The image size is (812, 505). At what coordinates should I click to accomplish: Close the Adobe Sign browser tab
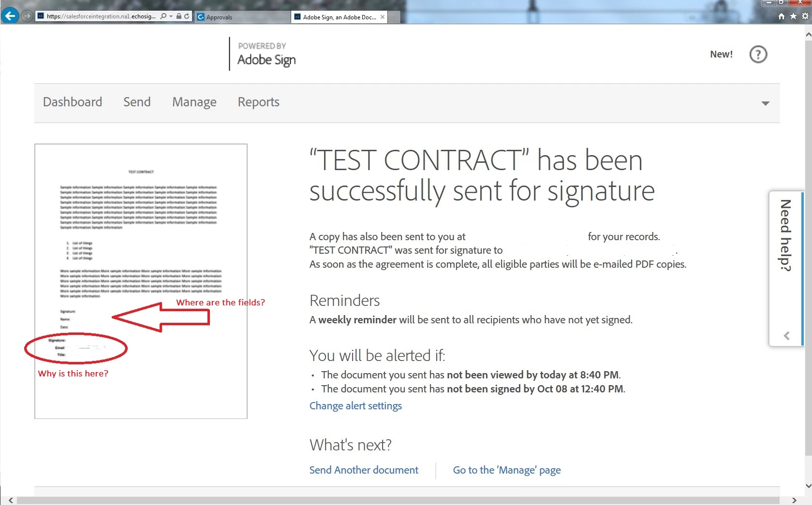[383, 17]
